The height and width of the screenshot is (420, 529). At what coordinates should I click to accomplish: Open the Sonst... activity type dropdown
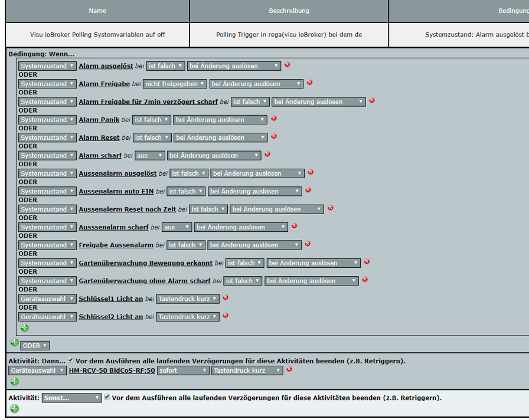tap(71, 398)
